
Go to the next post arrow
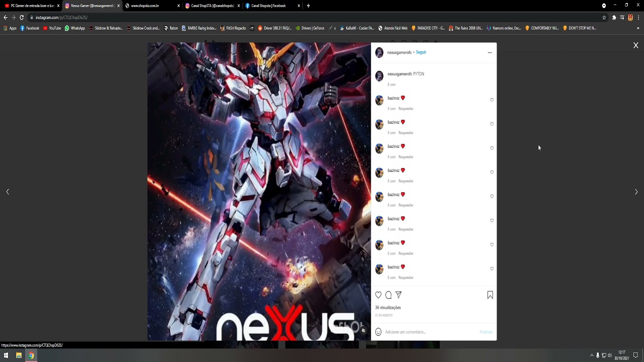tap(636, 192)
